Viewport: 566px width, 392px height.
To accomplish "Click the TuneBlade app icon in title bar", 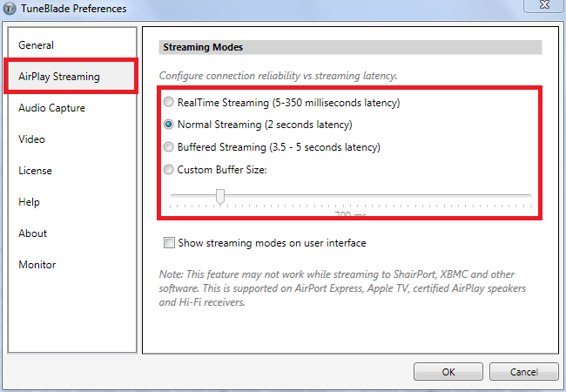I will pos(9,9).
